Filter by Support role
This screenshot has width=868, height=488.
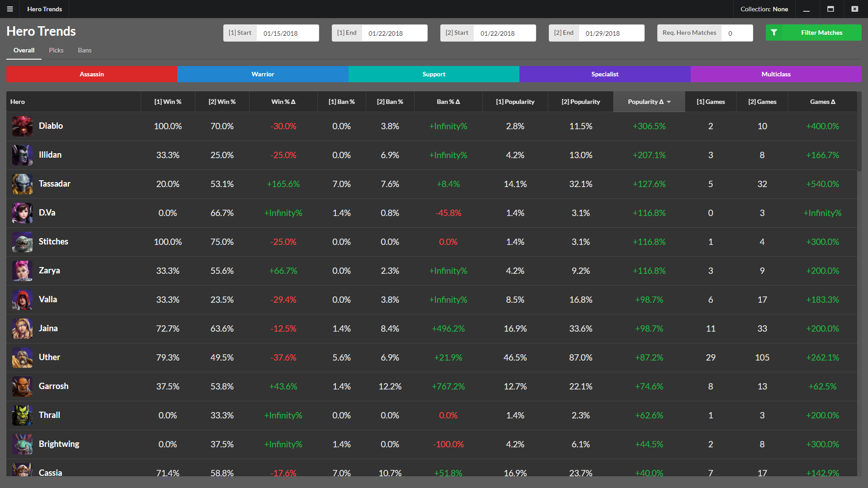click(434, 74)
